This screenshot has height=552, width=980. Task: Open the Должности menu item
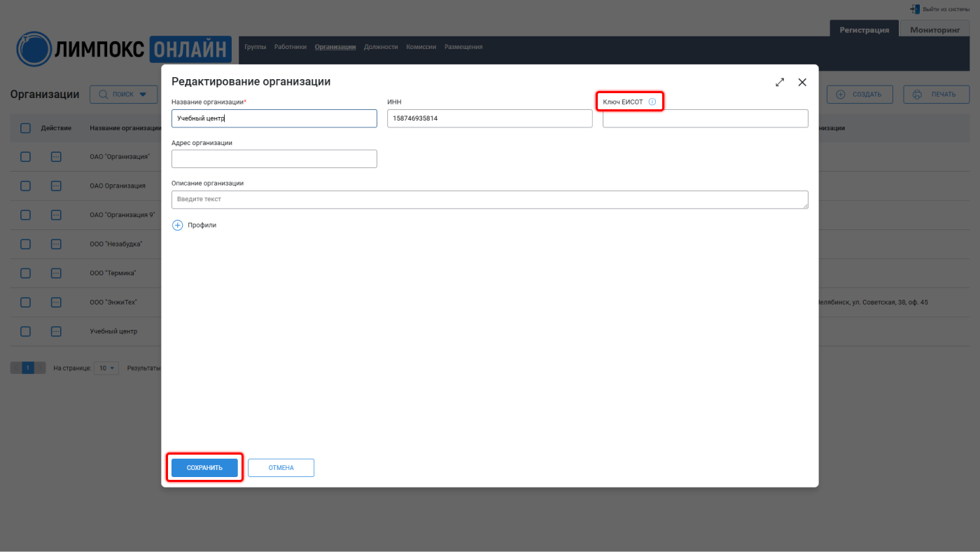tap(381, 47)
